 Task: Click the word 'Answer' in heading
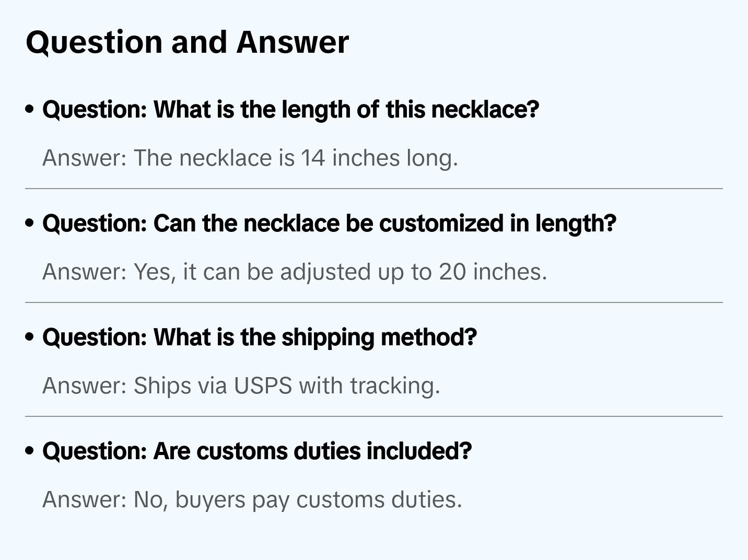(x=293, y=42)
